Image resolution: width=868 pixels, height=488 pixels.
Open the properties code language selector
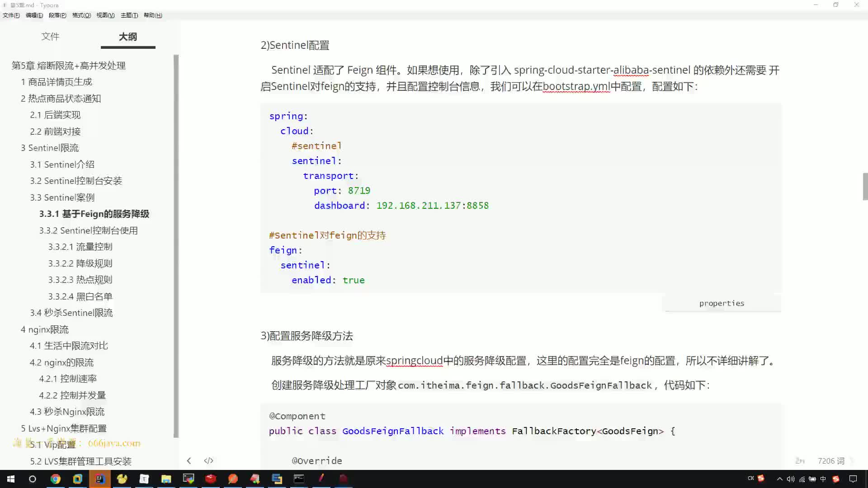722,303
